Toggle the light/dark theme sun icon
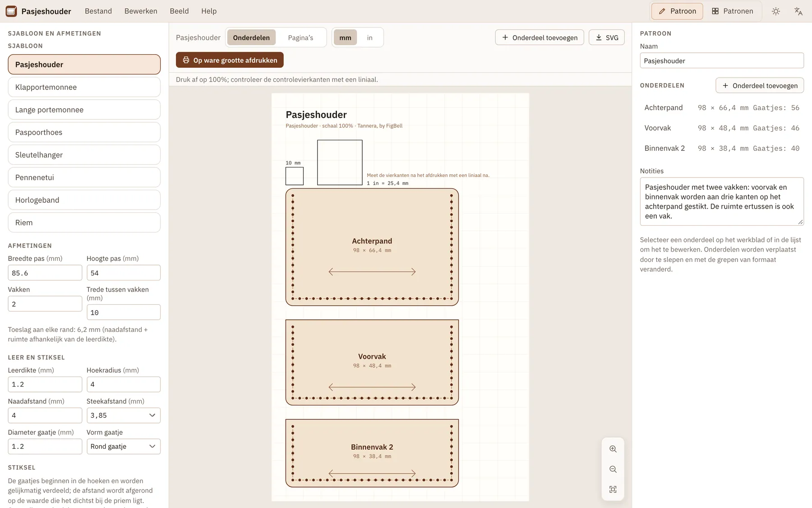 (x=776, y=11)
